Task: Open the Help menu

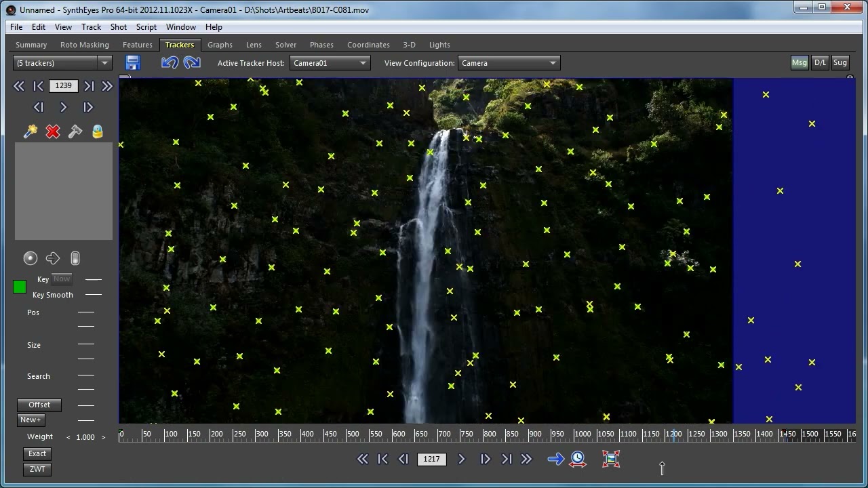Action: point(214,27)
